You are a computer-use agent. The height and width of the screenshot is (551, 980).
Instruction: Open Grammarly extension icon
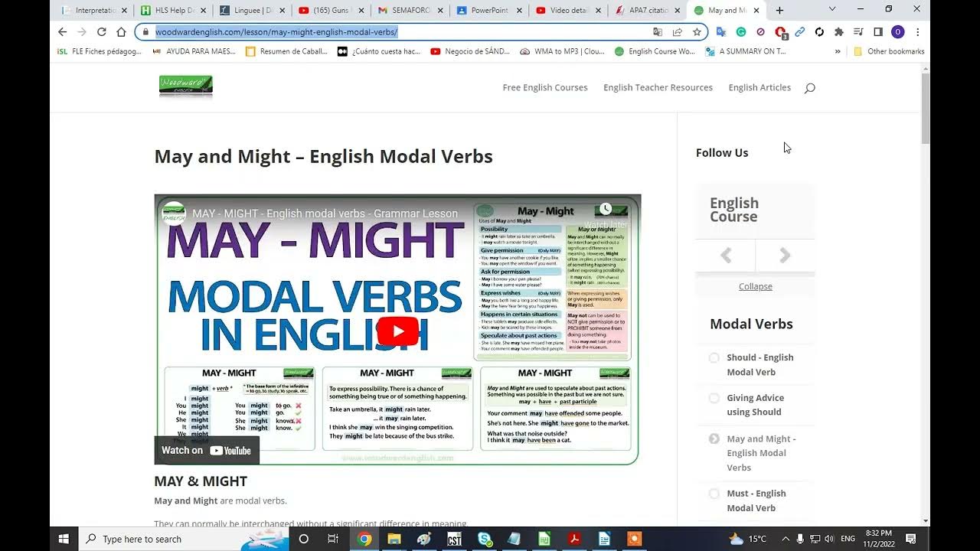tap(741, 32)
